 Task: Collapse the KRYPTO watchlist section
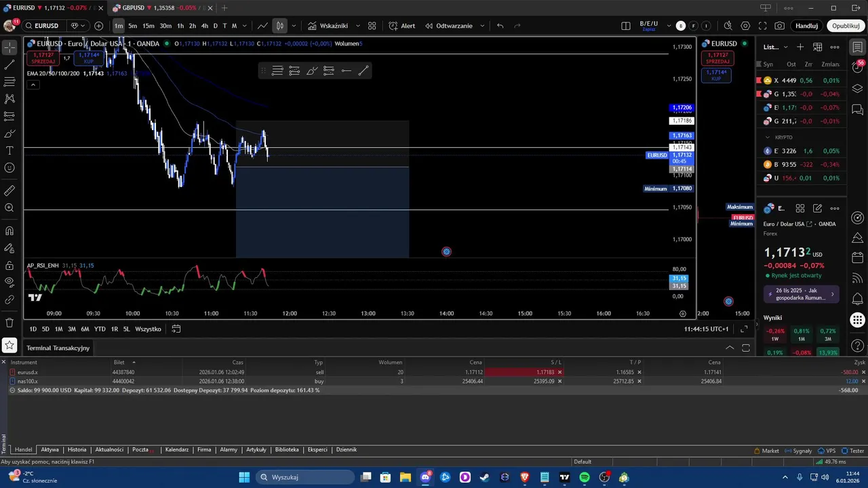[768, 137]
